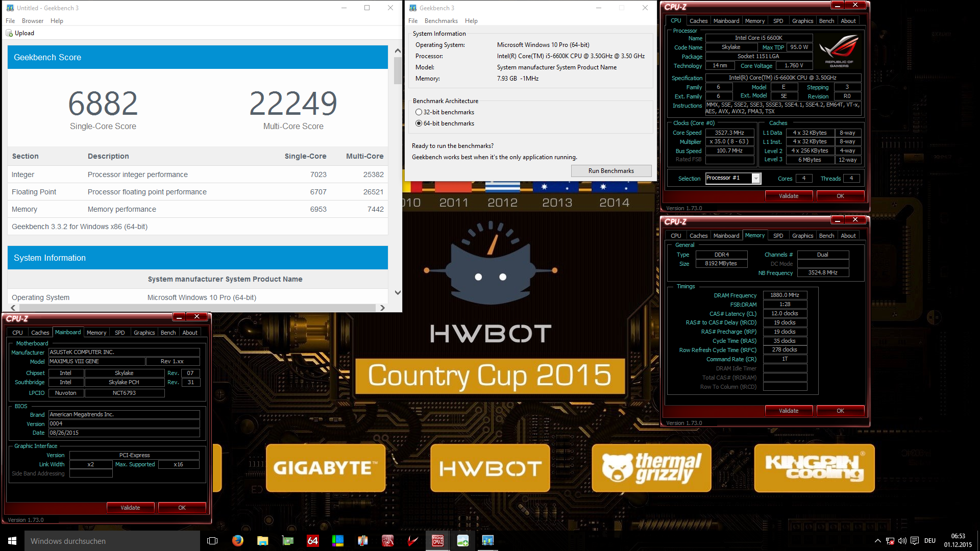Open the Benchmarks menu in Geekbench 3
The image size is (980, 551).
[x=441, y=21]
